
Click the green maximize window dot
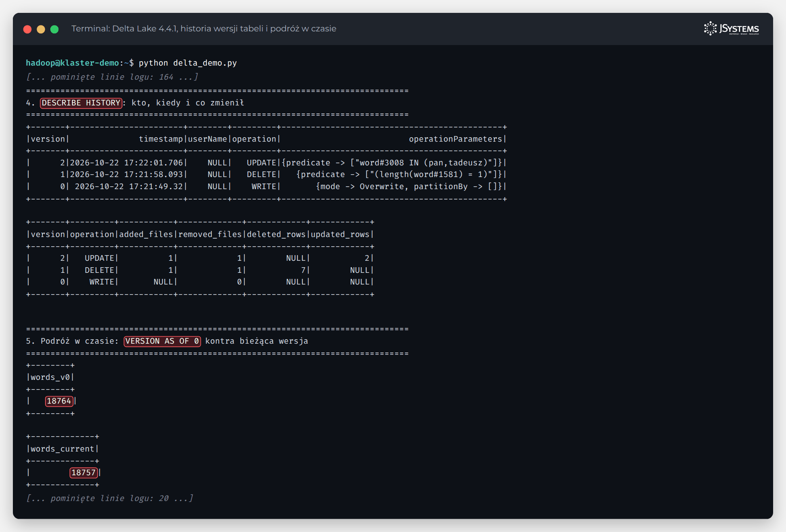point(54,29)
